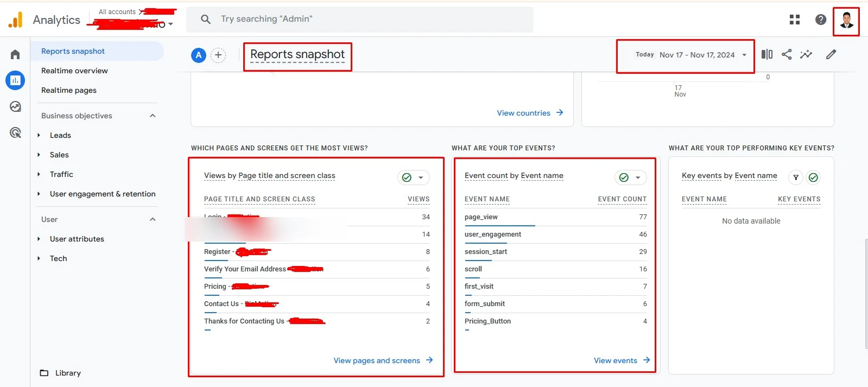This screenshot has width=868, height=387.
Task: Open the Library link
Action: [x=68, y=373]
